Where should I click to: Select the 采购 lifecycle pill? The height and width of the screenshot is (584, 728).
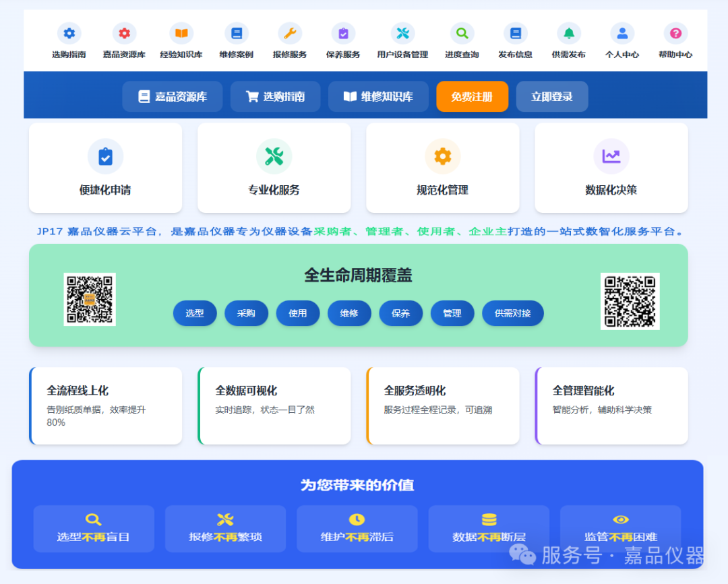coord(246,313)
